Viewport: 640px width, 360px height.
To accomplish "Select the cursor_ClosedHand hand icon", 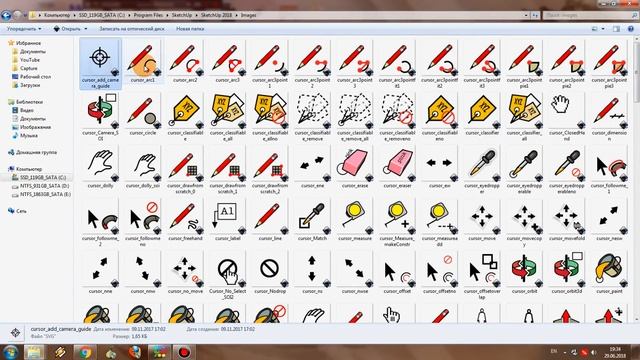I will [x=567, y=111].
